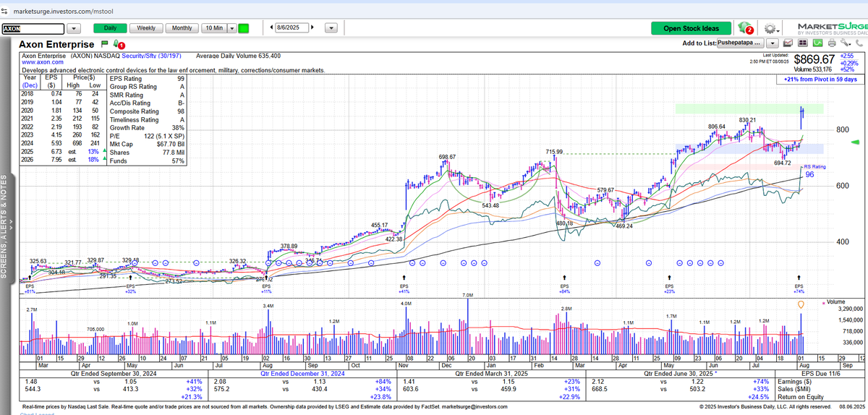The width and height of the screenshot is (868, 415).
Task: Click the 2026 EPS estimate 7.95 row
Action: pyautogui.click(x=64, y=161)
